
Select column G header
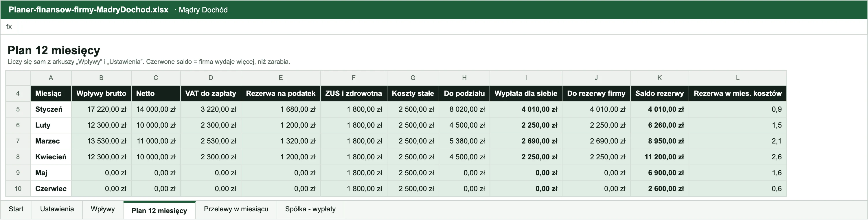click(x=413, y=78)
